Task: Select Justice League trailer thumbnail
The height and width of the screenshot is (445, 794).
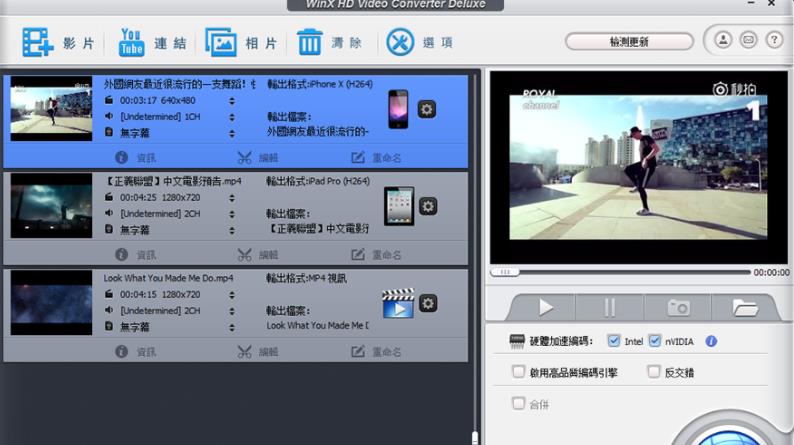Action: point(52,206)
